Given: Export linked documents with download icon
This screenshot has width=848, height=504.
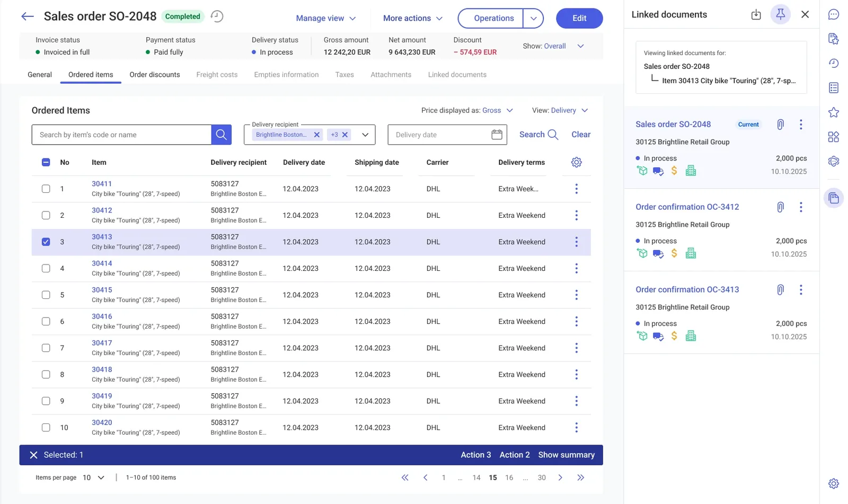Looking at the screenshot, I should point(756,14).
